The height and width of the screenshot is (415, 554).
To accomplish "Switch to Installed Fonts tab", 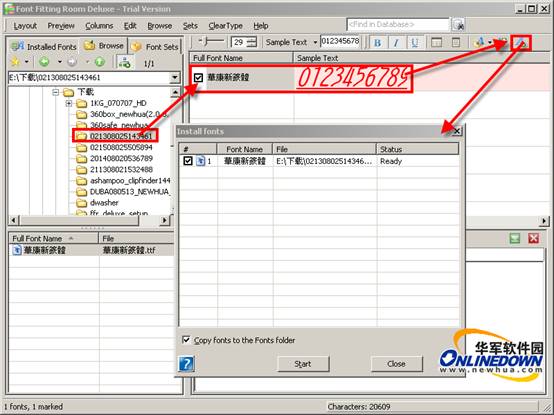I will 44,47.
